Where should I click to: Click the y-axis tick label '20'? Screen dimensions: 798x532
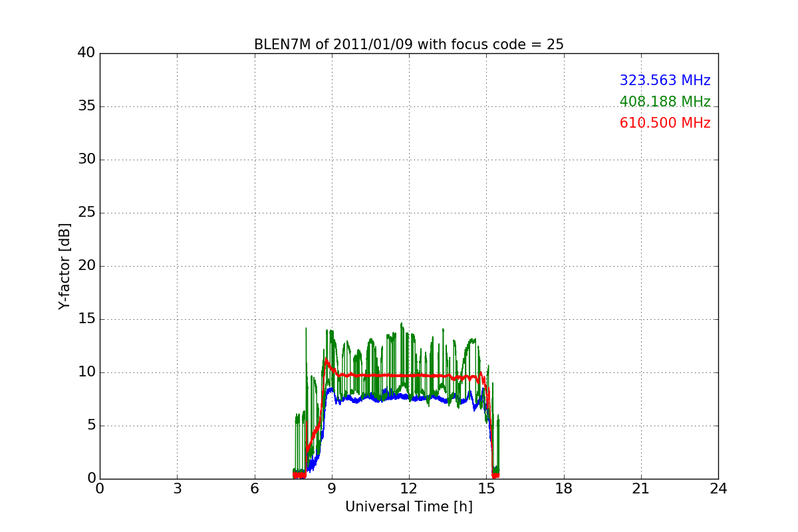click(86, 266)
